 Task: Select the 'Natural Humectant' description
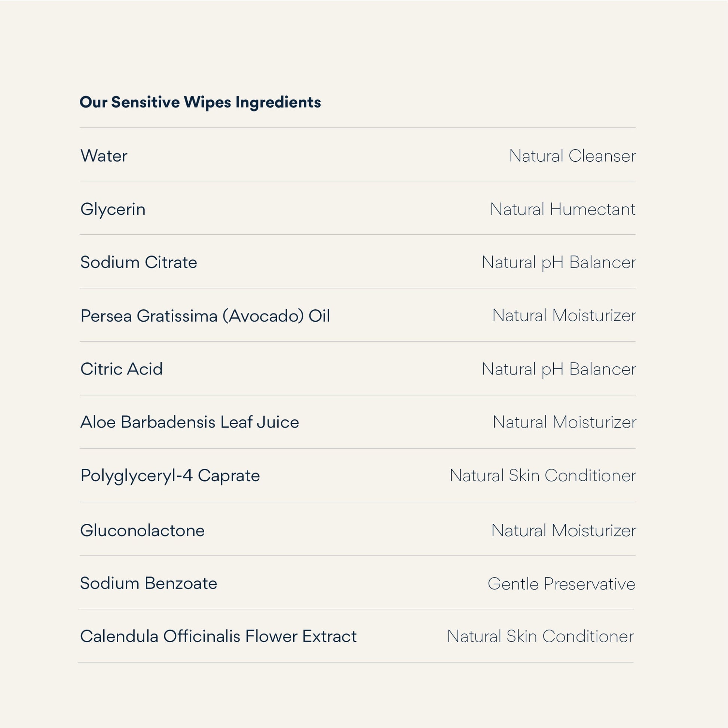click(562, 209)
